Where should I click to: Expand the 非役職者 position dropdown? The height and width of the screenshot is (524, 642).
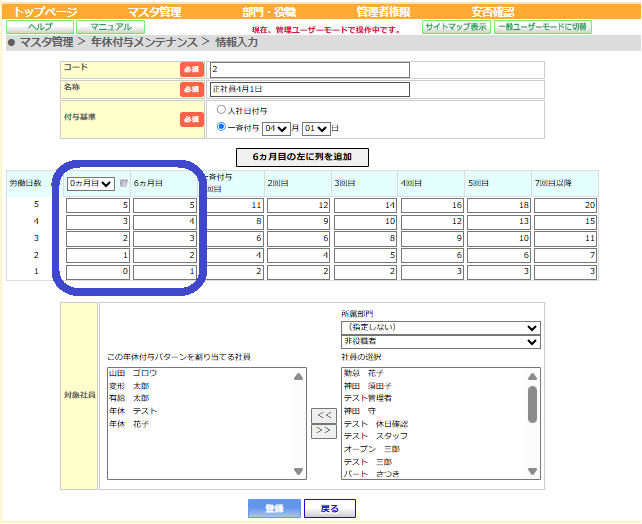[439, 341]
